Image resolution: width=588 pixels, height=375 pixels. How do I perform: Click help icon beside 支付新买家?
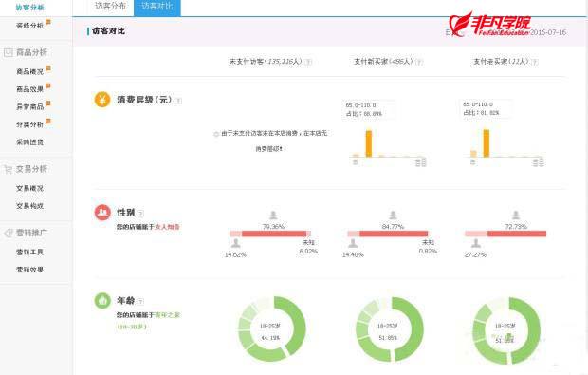pyautogui.click(x=419, y=62)
